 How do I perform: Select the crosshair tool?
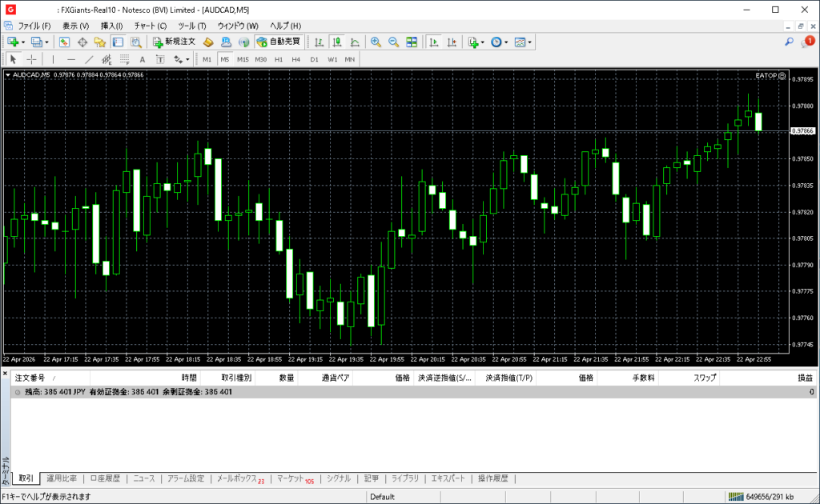click(31, 59)
